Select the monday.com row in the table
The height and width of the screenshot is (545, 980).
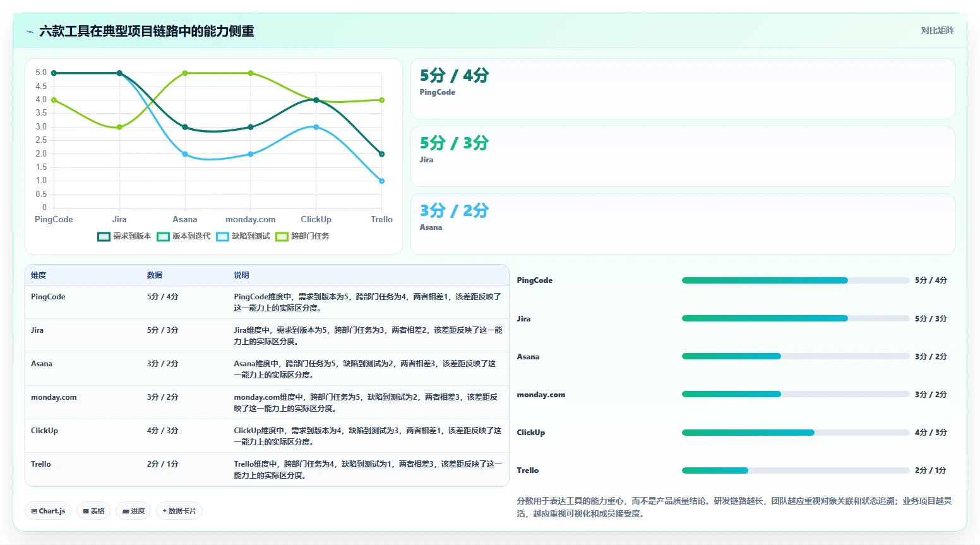pyautogui.click(x=267, y=402)
